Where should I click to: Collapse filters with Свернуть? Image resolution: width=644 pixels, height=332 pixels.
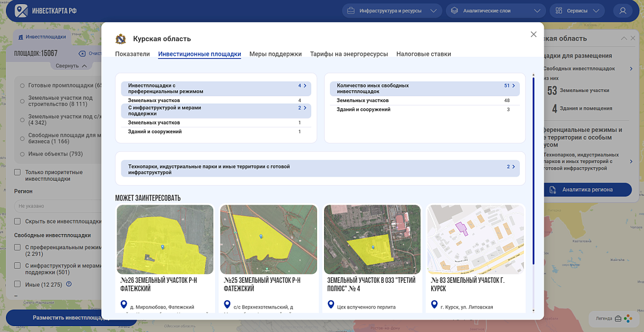point(71,66)
